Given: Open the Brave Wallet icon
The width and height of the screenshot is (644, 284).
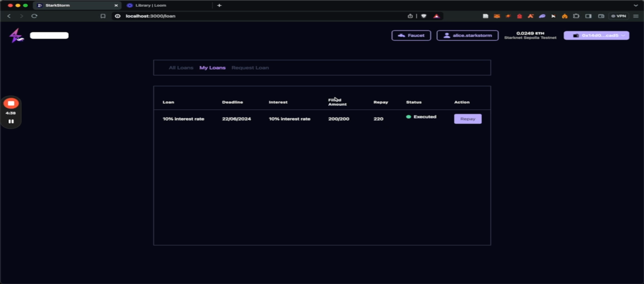Looking at the screenshot, I should coord(601,16).
